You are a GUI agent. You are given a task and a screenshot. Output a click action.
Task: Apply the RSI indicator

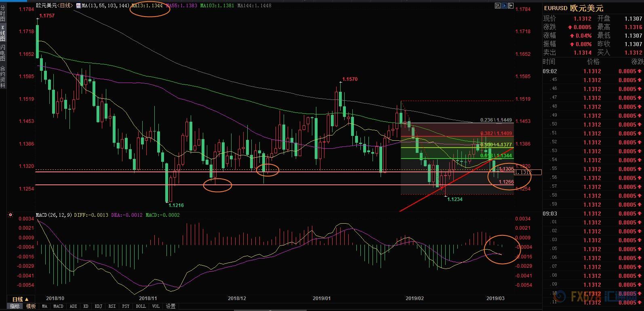[112, 307]
